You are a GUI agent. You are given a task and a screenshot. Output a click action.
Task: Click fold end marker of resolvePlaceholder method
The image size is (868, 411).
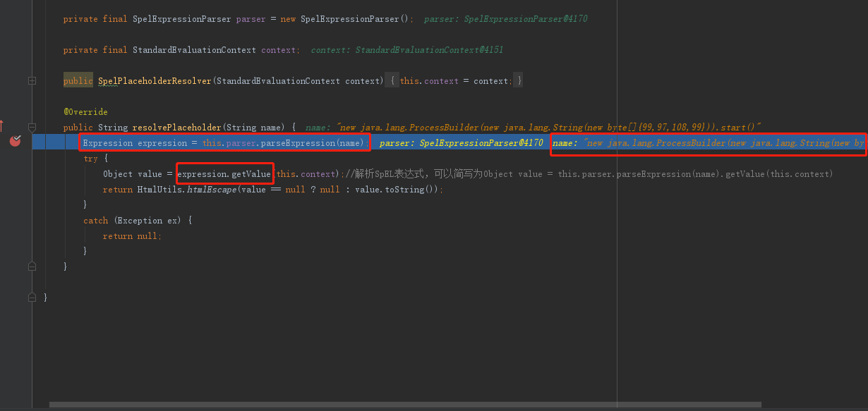coord(32,266)
